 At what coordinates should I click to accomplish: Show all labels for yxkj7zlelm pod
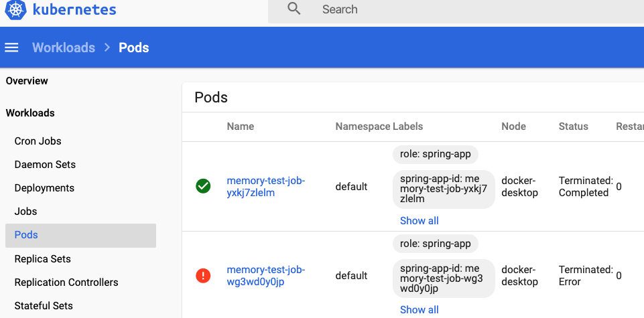pos(419,220)
